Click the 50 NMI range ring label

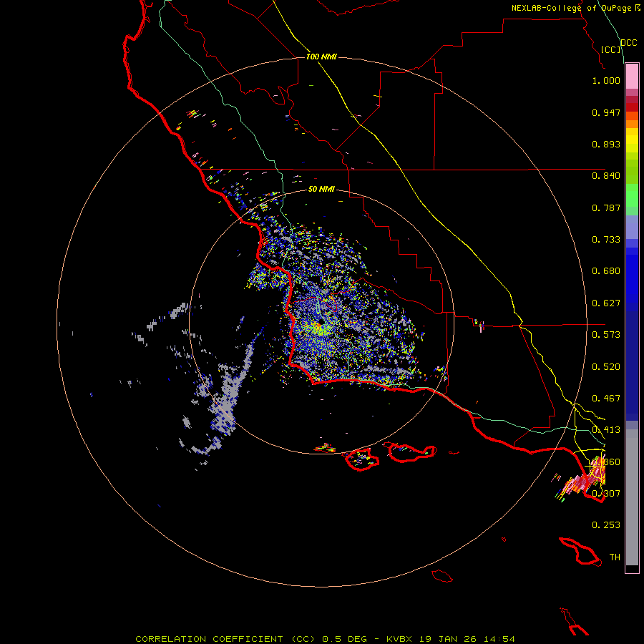[x=321, y=189]
